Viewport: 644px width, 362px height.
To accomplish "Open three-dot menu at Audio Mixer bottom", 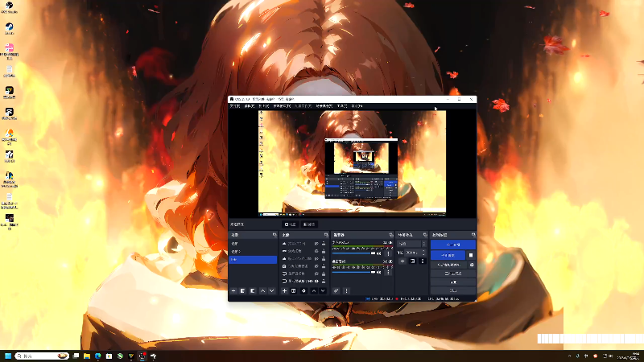I will point(346,291).
